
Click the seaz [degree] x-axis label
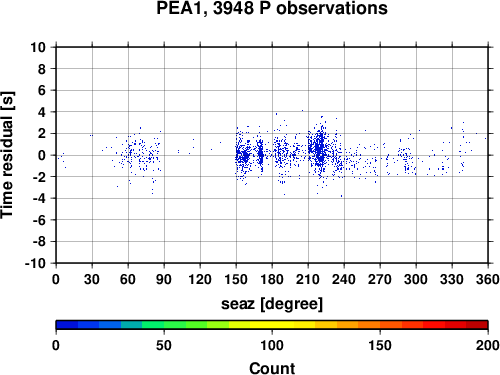click(272, 304)
